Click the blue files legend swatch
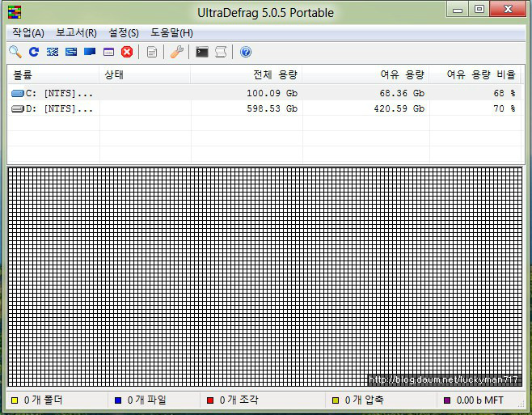This screenshot has height=415, width=532. 118,400
